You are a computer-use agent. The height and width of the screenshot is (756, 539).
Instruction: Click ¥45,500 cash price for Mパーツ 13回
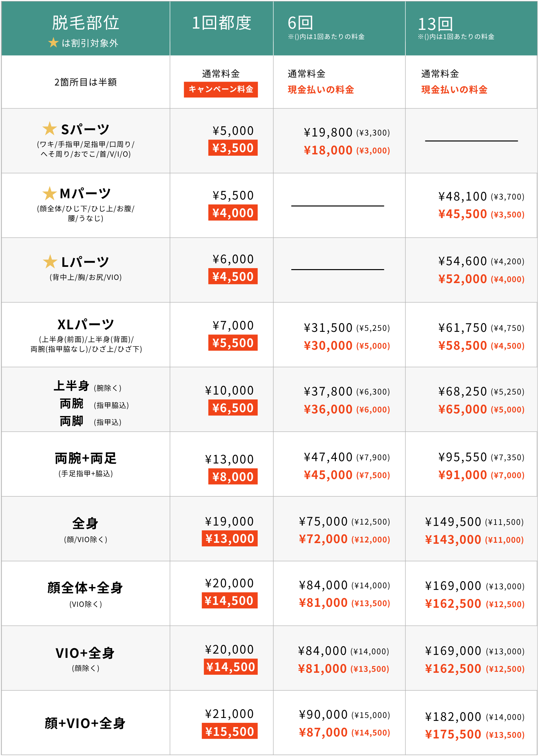coord(463,214)
